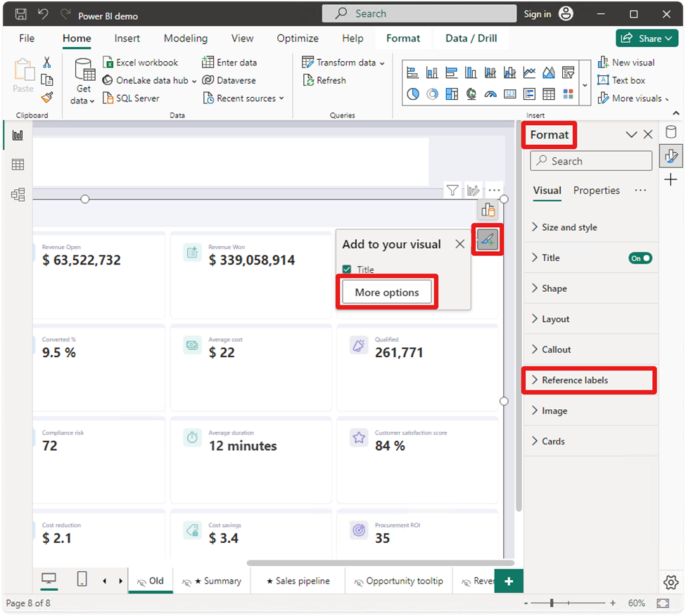The width and height of the screenshot is (686, 616).
Task: Open the File menu
Action: click(27, 39)
